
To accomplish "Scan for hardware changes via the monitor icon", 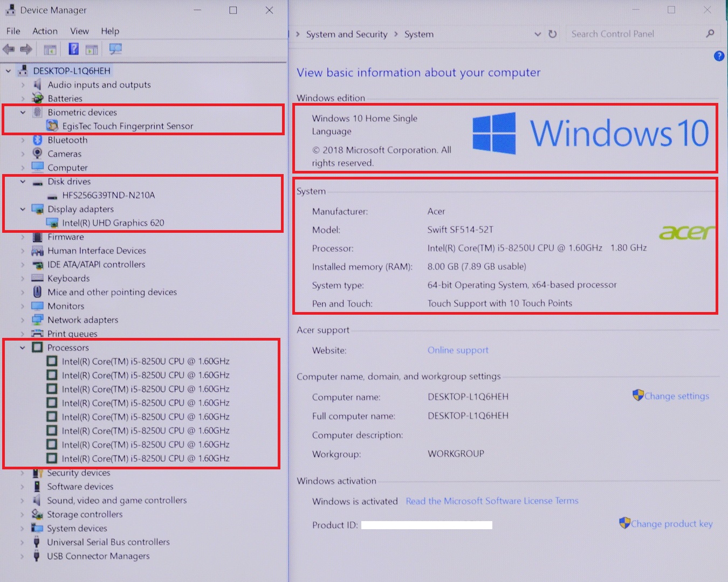I will tap(115, 50).
